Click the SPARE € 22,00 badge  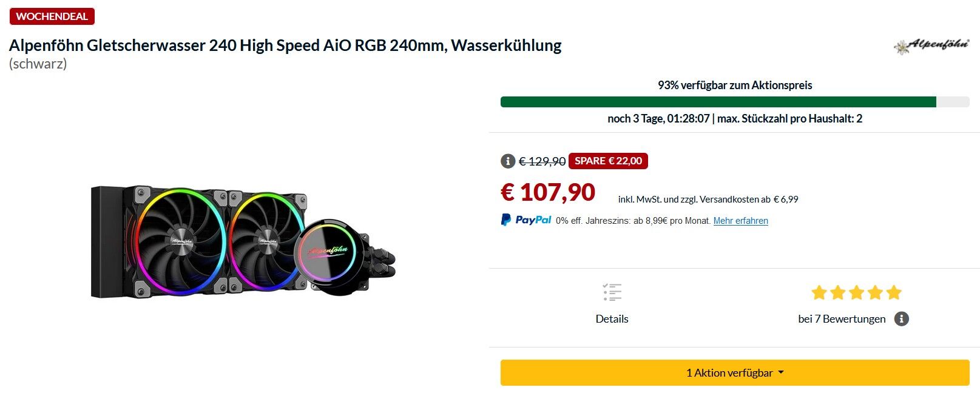(608, 161)
